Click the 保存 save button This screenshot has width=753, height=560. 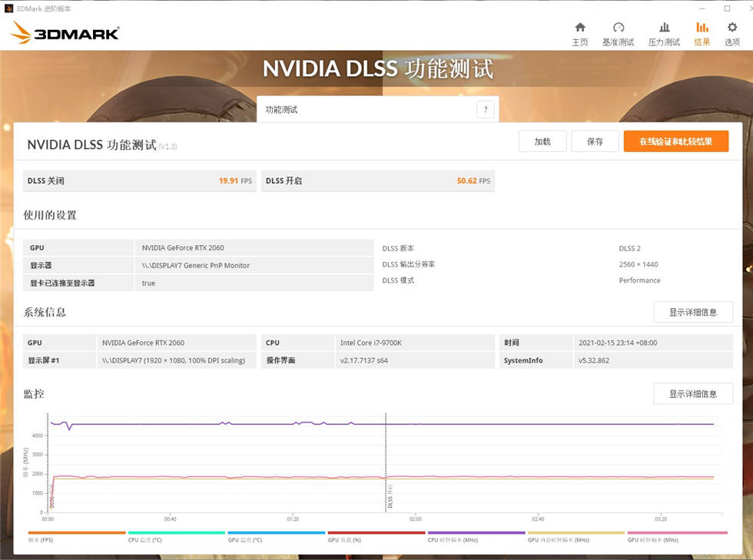[x=595, y=141]
